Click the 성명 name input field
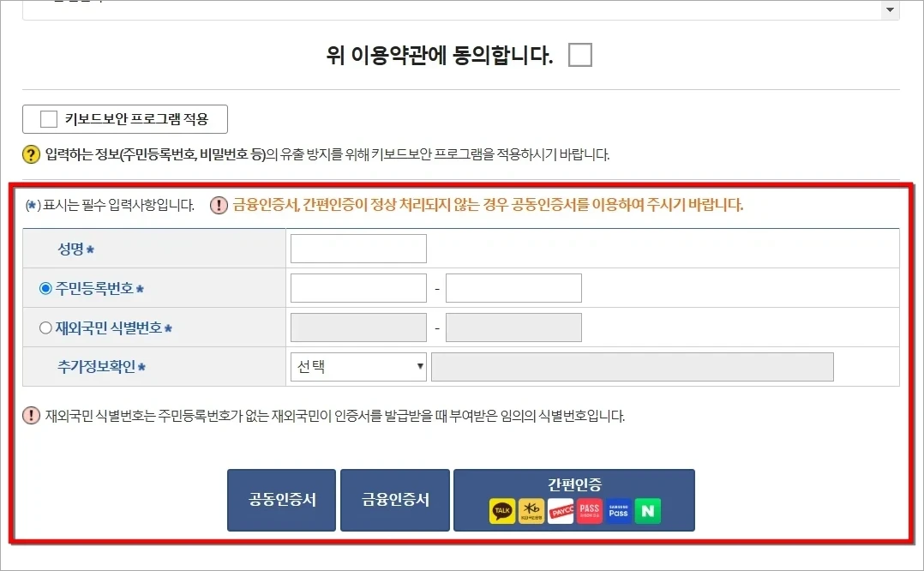 [x=357, y=248]
